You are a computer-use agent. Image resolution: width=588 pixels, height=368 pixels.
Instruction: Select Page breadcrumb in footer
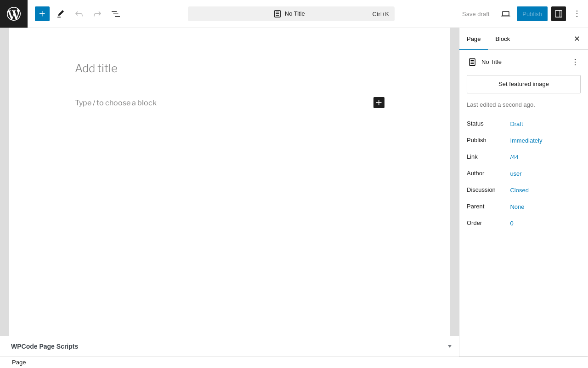19,362
